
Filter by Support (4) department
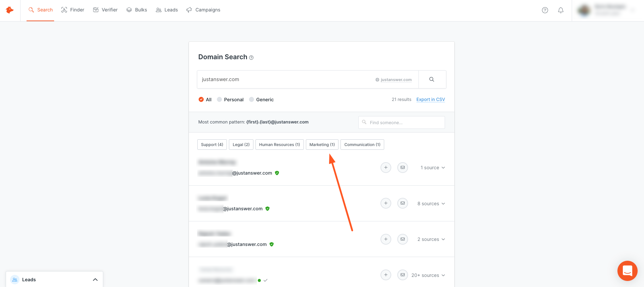[x=212, y=145]
